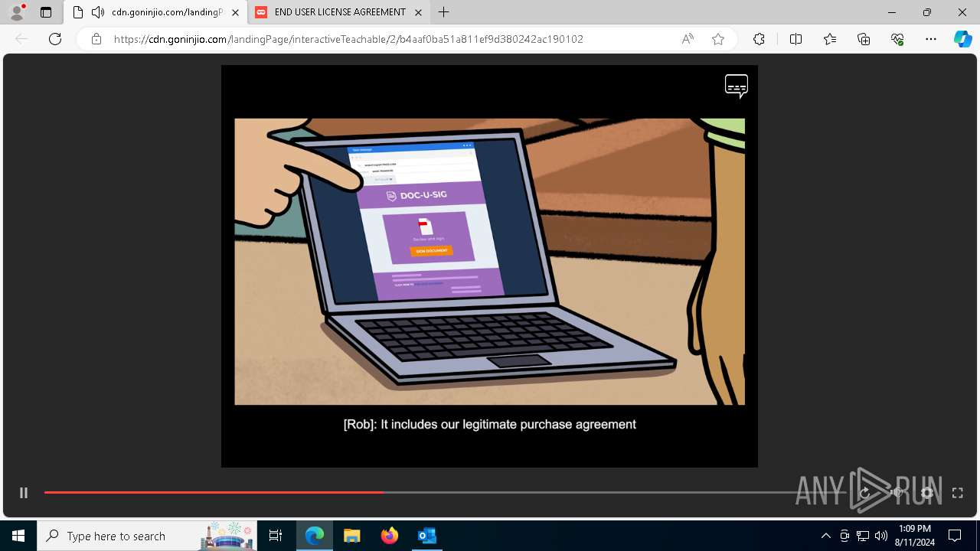This screenshot has width=980, height=551.
Task: Mute the video volume
Action: [x=897, y=493]
